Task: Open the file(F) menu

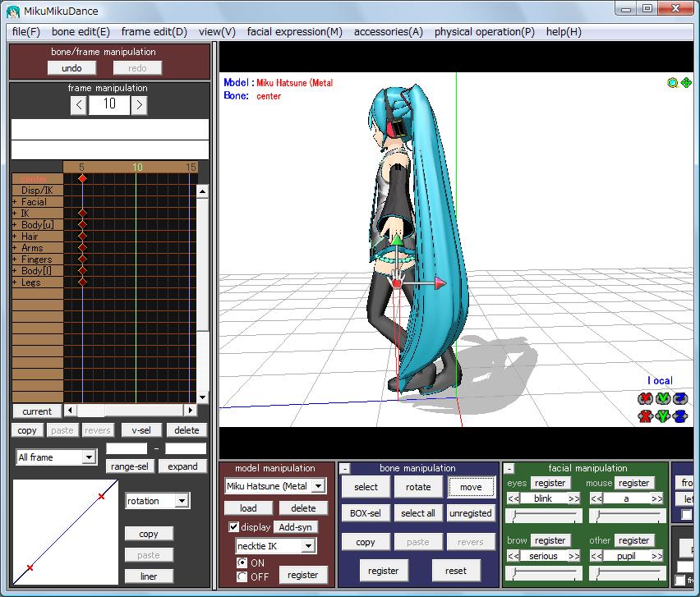Action: (26, 32)
